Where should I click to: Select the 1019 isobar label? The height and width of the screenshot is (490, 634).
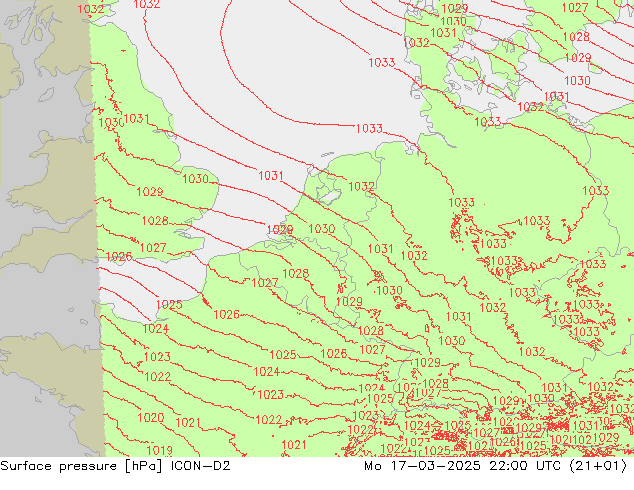pyautogui.click(x=159, y=450)
